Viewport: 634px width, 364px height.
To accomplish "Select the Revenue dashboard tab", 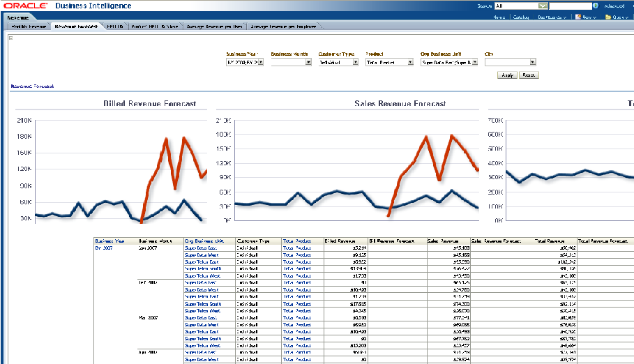I will (x=18, y=17).
